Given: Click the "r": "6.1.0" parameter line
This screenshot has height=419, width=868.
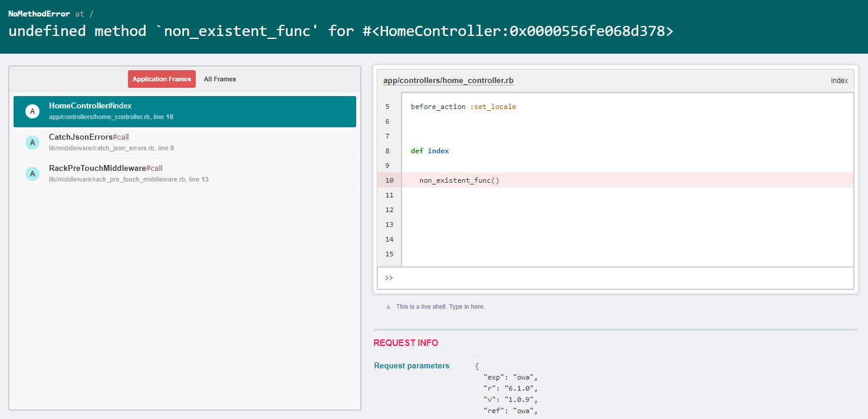Looking at the screenshot, I should tap(511, 388).
